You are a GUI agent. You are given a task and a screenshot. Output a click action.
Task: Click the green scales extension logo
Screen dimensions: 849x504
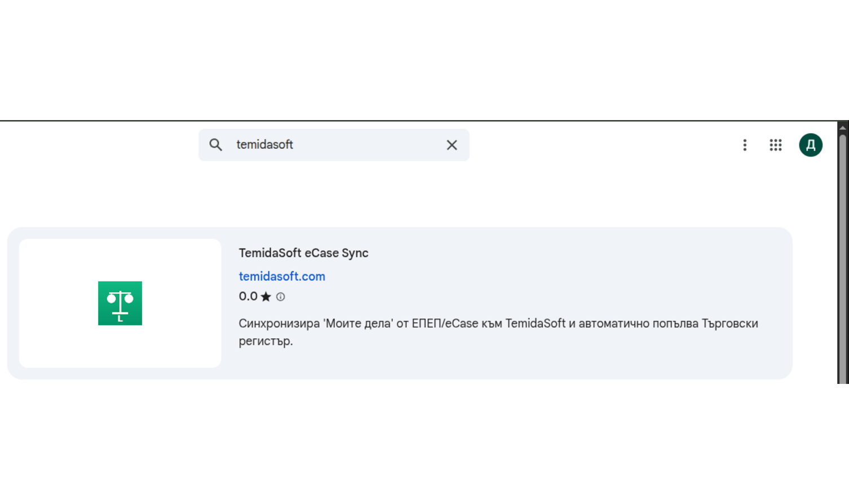pyautogui.click(x=120, y=303)
